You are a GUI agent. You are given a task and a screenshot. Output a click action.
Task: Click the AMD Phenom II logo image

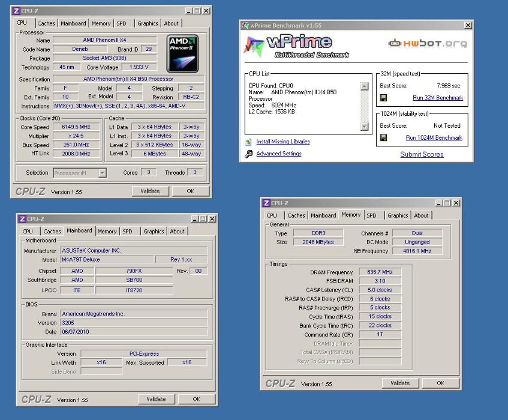pyautogui.click(x=182, y=54)
